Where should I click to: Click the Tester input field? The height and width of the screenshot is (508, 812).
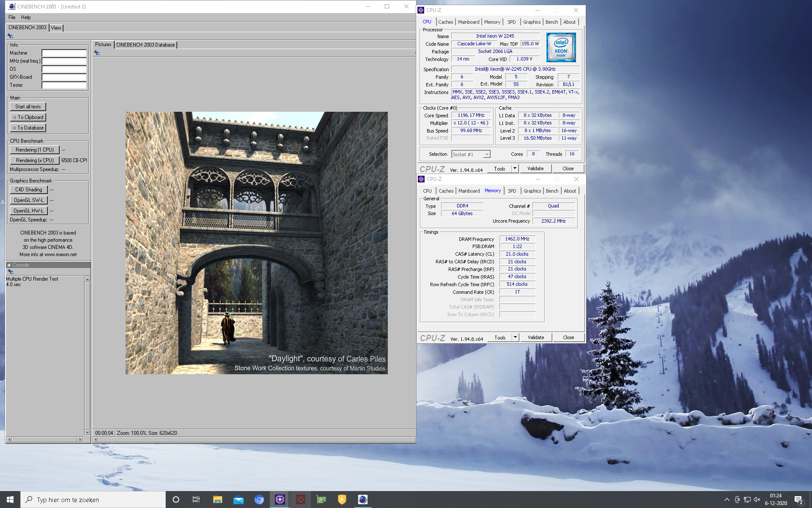click(64, 85)
